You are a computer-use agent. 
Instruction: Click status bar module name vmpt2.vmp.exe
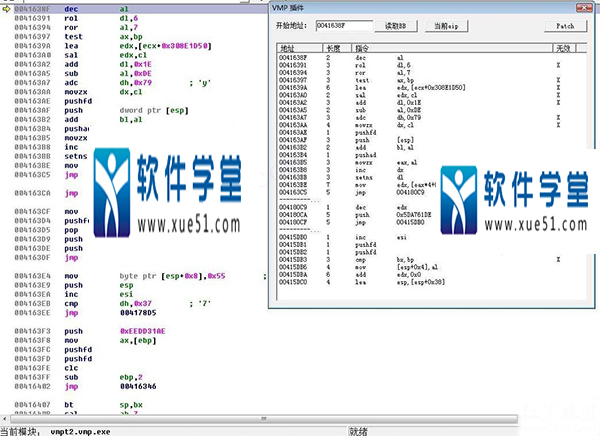point(80,432)
